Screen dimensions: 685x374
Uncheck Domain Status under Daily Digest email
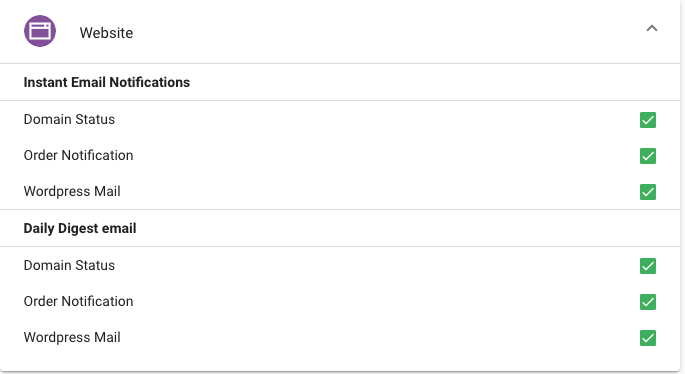[648, 266]
